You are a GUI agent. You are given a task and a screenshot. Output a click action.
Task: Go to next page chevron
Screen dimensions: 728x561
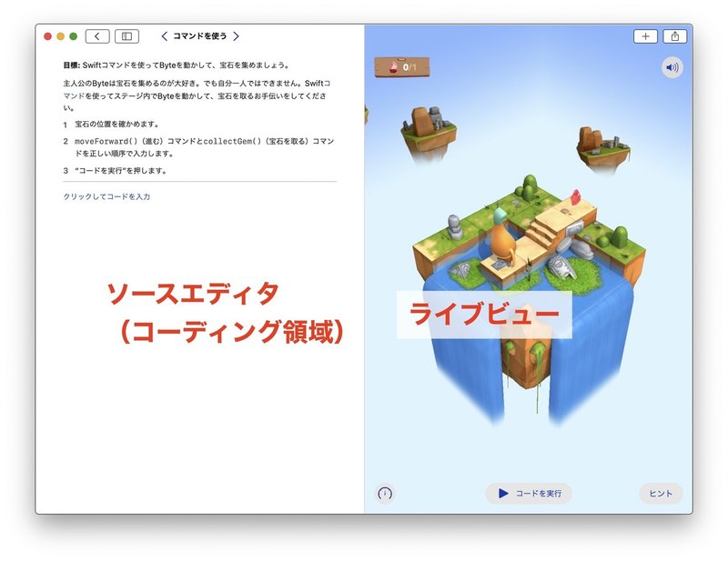(237, 36)
